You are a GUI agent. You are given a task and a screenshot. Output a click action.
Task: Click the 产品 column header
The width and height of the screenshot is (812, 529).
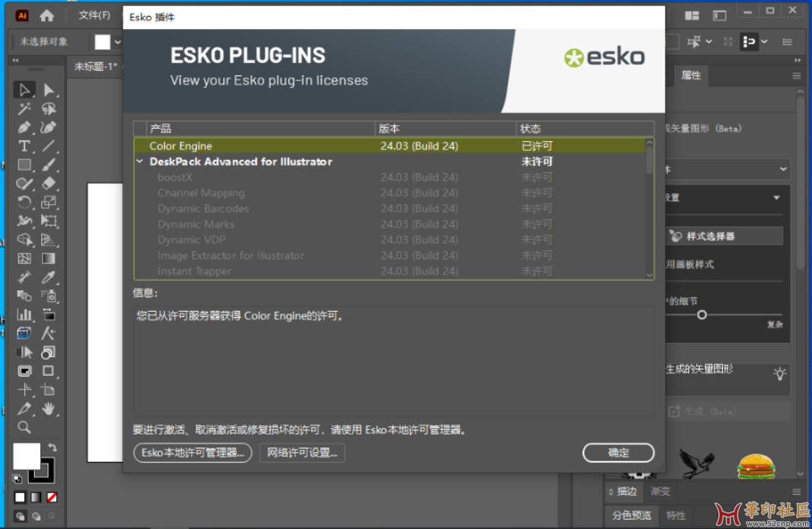(x=261, y=128)
